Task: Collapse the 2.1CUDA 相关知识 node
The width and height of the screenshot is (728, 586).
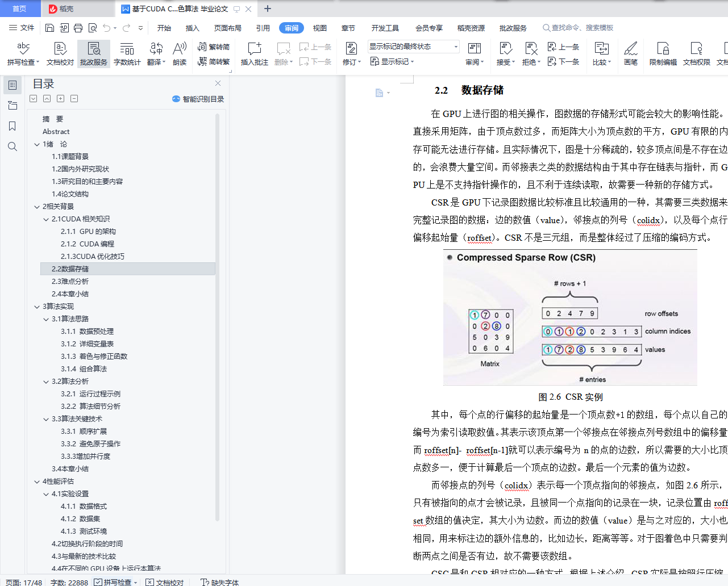Action: [46, 219]
